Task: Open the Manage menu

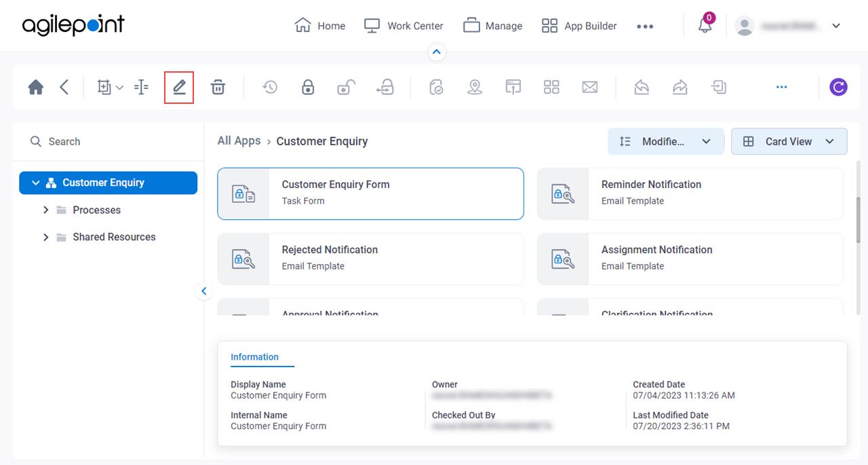Action: point(493,26)
